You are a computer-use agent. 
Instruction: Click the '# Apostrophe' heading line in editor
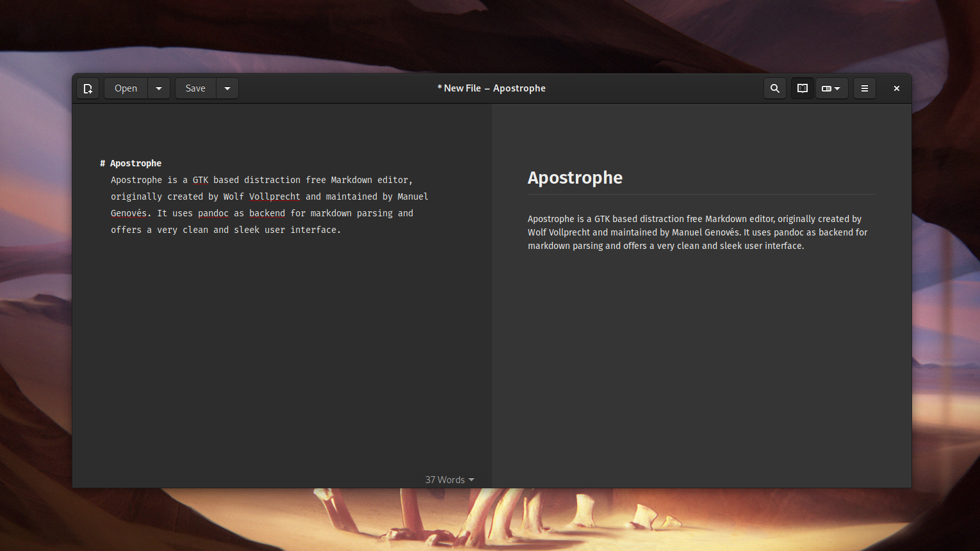point(135,163)
